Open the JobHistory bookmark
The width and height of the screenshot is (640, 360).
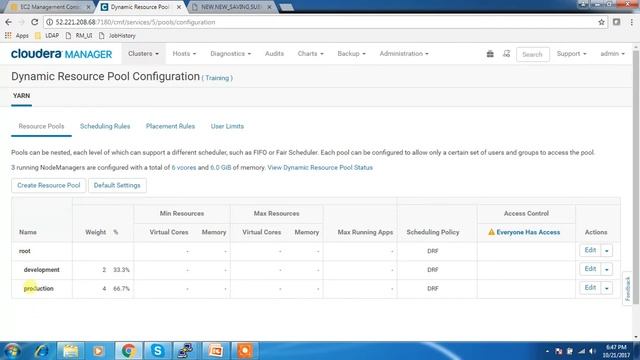117,36
